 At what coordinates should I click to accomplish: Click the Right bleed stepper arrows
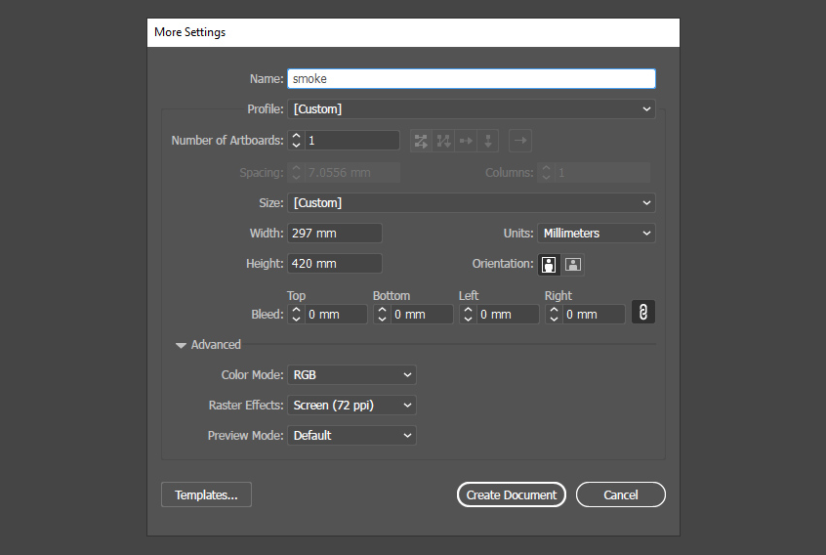pyautogui.click(x=554, y=314)
